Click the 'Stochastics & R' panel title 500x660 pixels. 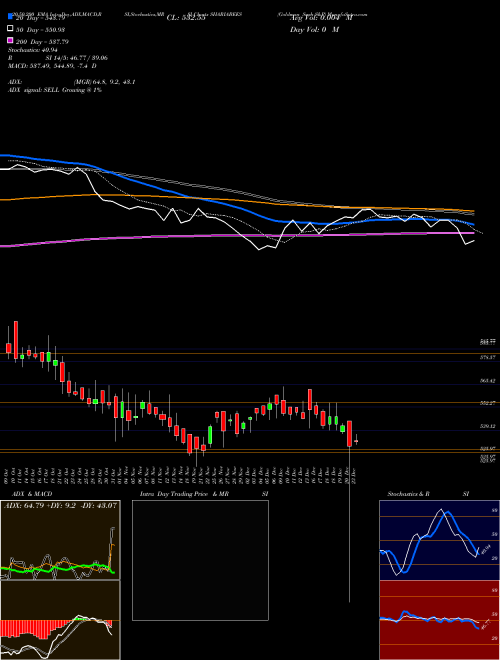408,494
